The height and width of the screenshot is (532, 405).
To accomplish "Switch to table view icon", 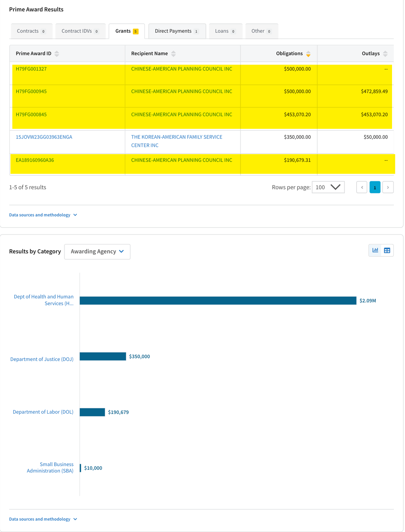I will coord(387,250).
